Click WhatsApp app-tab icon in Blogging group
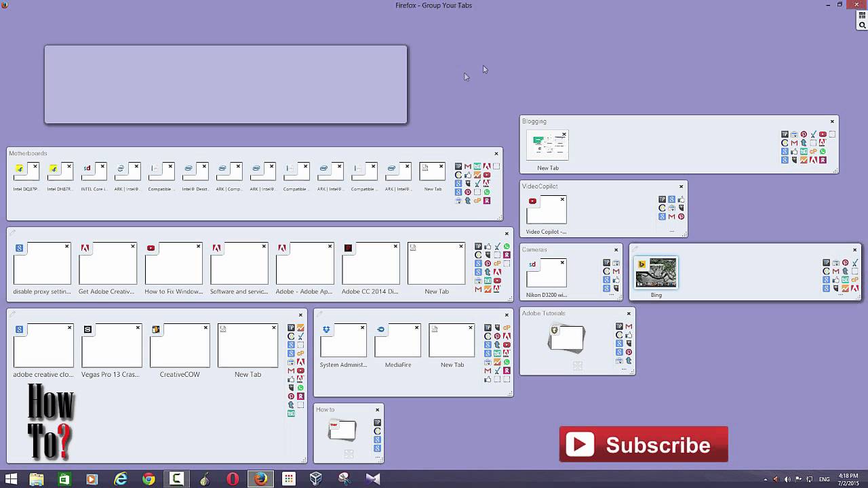 tap(823, 151)
